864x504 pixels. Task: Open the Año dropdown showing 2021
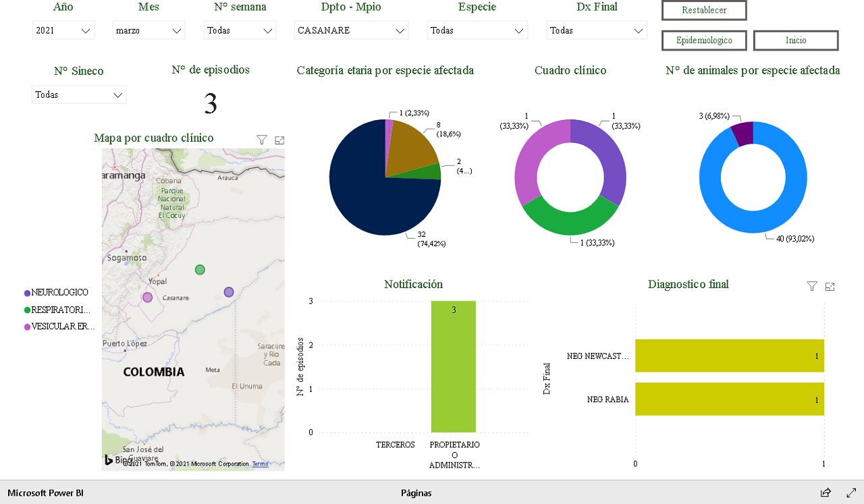point(63,30)
